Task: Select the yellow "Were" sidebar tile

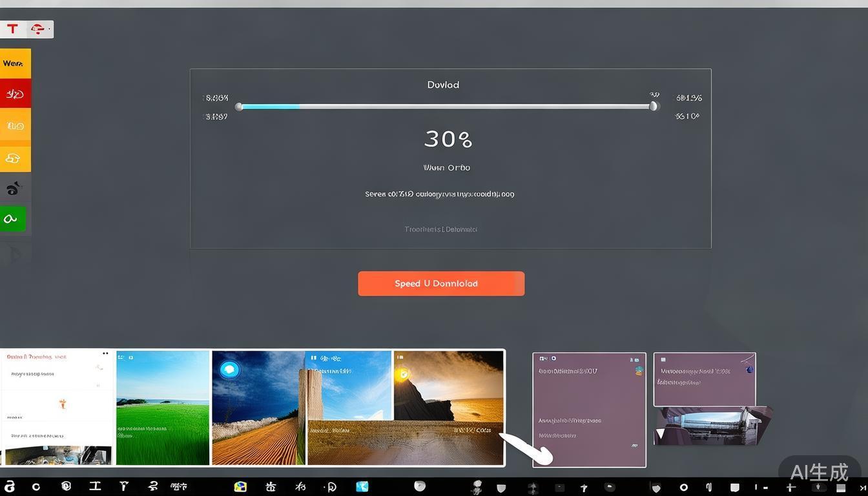Action: coord(15,63)
